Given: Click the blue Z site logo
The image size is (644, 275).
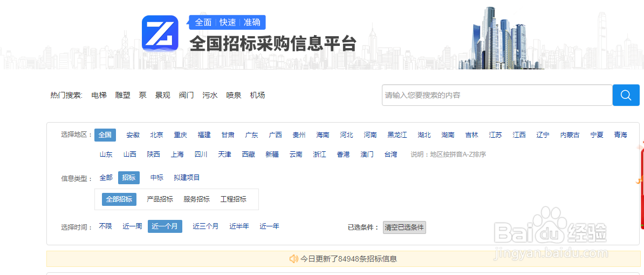Looking at the screenshot, I should tap(160, 33).
